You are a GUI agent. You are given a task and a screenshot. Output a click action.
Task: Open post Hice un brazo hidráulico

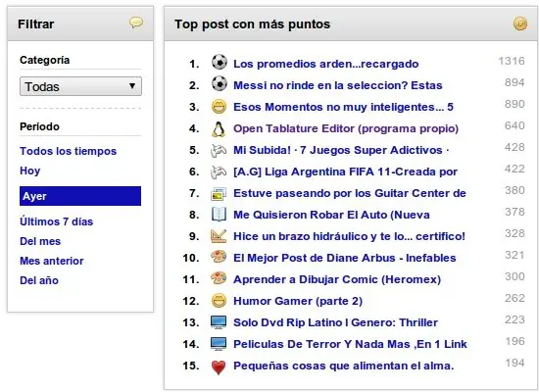349,236
